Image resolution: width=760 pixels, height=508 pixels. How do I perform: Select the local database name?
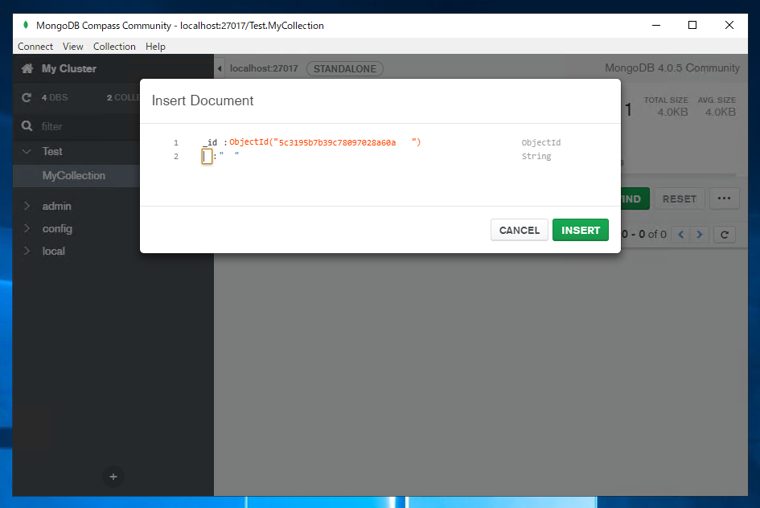[53, 251]
